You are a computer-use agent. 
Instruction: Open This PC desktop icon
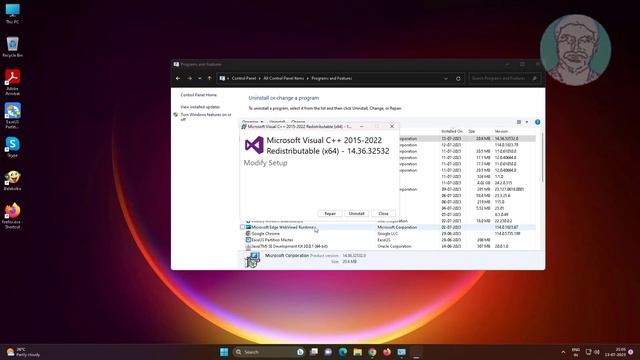click(12, 13)
